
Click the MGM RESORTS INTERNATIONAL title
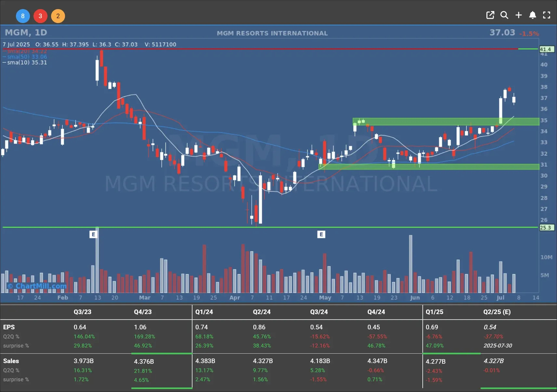pos(272,33)
